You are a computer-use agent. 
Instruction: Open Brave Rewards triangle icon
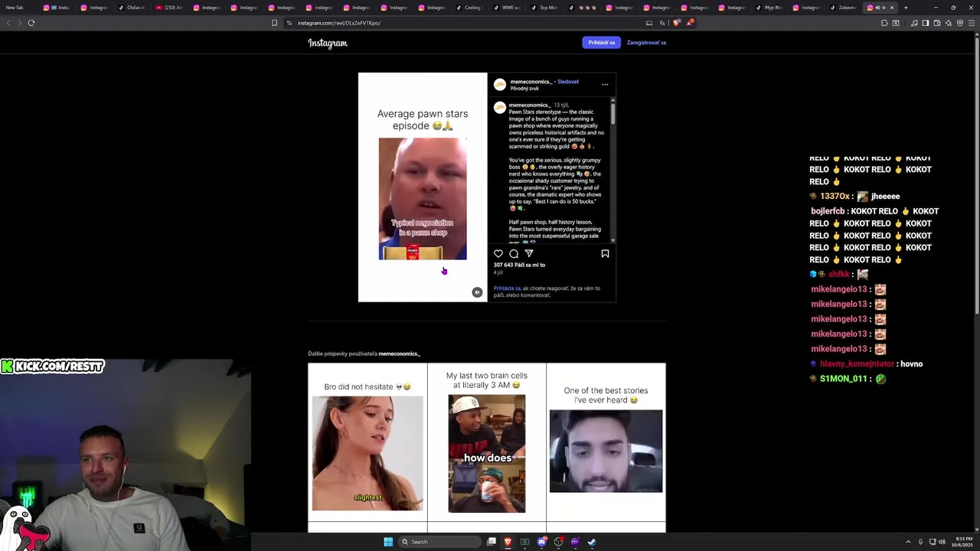pyautogui.click(x=689, y=23)
